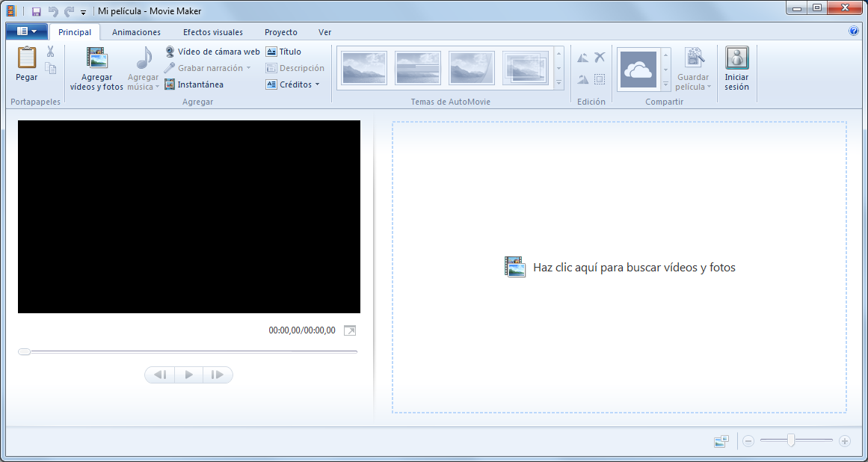This screenshot has height=462, width=868.
Task: Click Iniciar sesión to sign in
Action: coord(736,67)
